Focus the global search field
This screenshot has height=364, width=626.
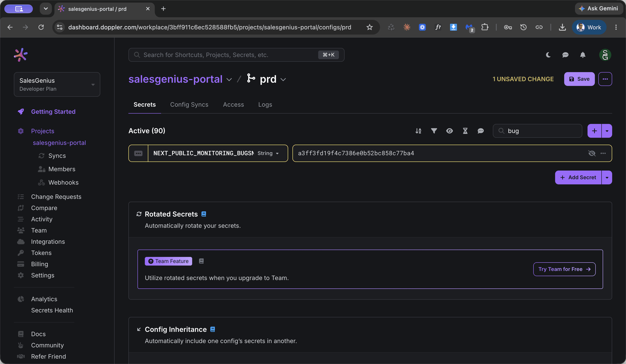(x=236, y=55)
